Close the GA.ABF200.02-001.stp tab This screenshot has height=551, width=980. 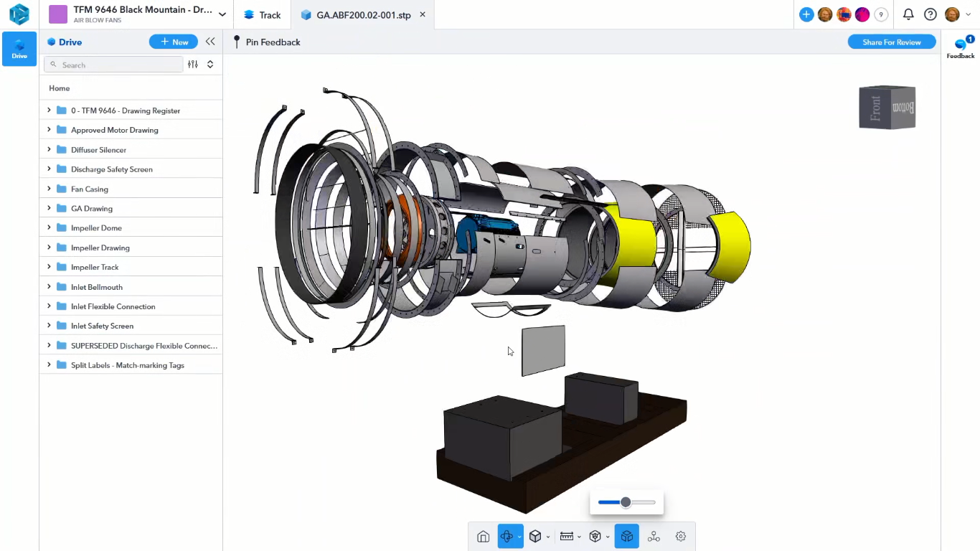click(x=423, y=14)
